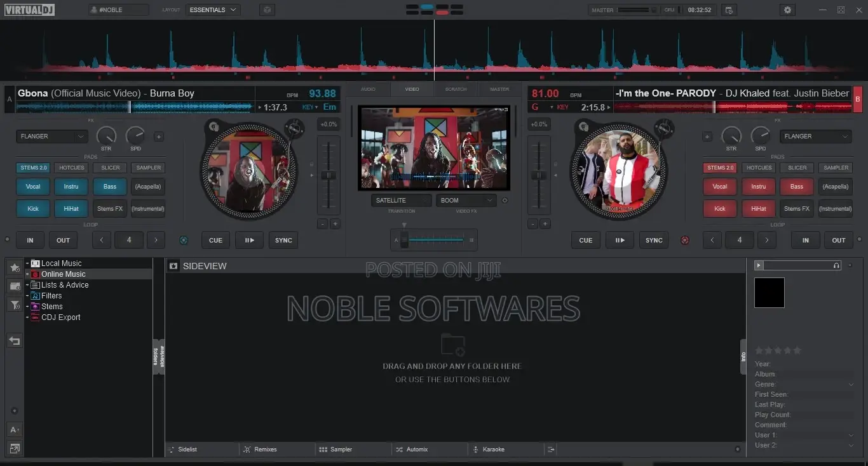Click the SYNC button on deck B
The height and width of the screenshot is (466, 868).
click(654, 240)
